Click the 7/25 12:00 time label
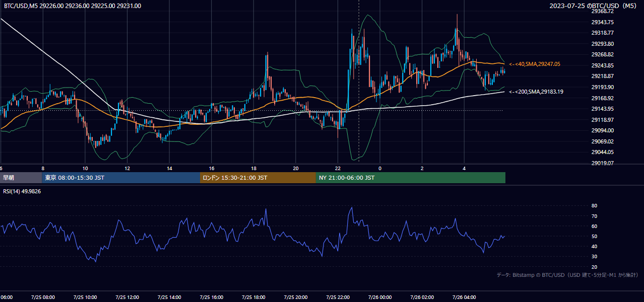 point(127,297)
